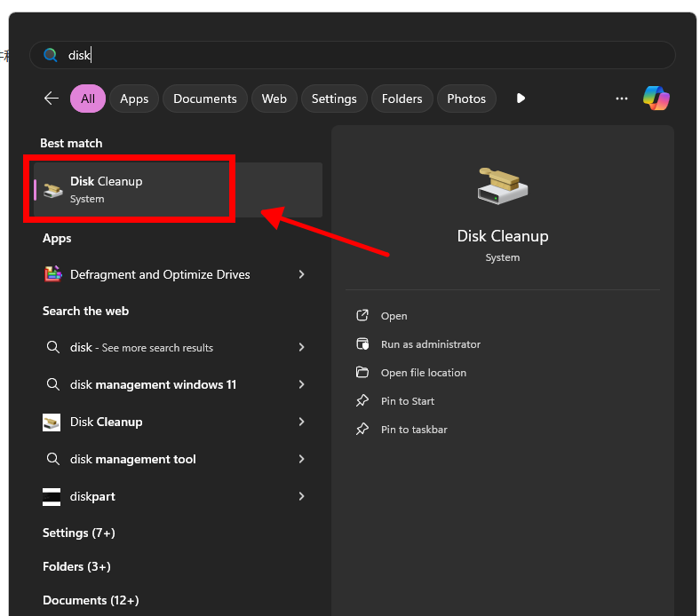This screenshot has height=616, width=700.
Task: Run Disk Cleanup as administrator
Action: coord(430,344)
